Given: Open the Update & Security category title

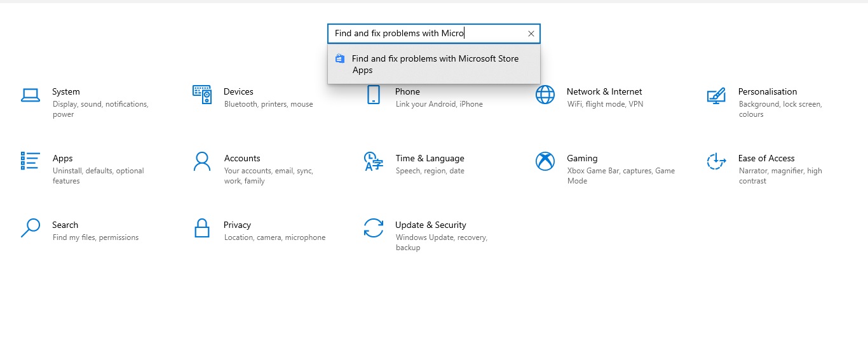Looking at the screenshot, I should [431, 225].
